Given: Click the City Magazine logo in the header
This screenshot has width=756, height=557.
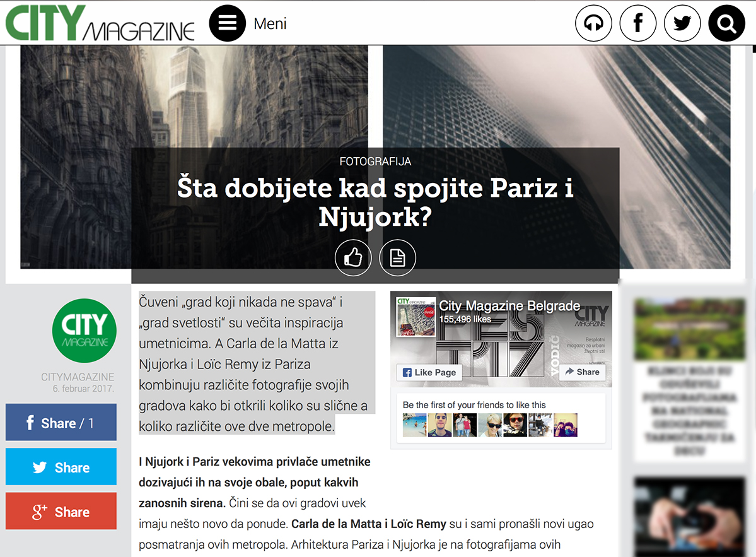Looking at the screenshot, I should 100,23.
